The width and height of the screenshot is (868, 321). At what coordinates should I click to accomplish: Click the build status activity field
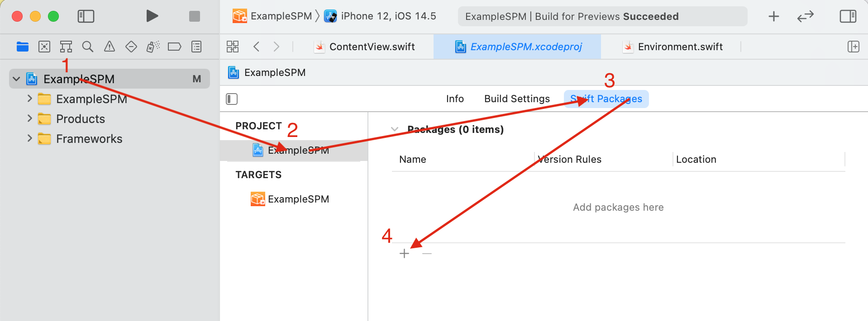[x=602, y=16]
